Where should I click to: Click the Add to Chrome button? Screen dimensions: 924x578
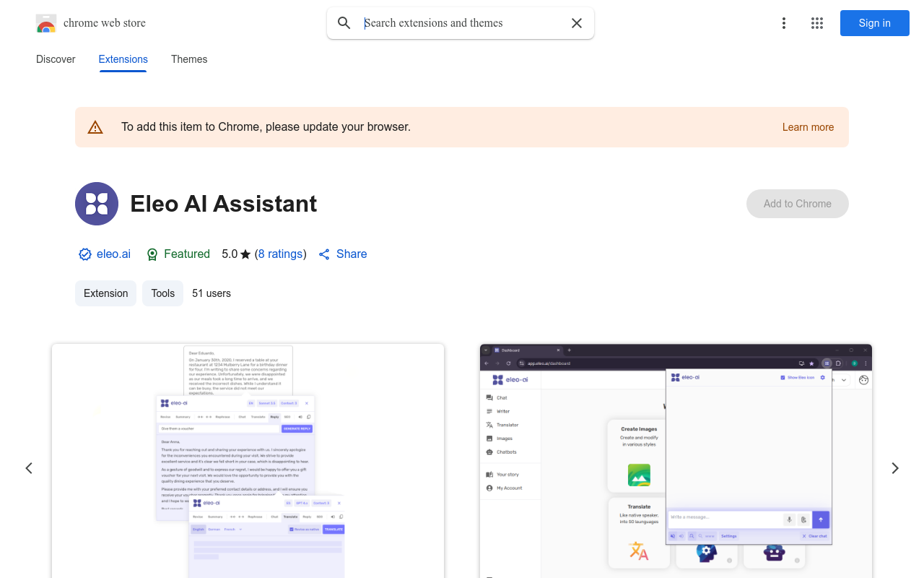(x=798, y=204)
